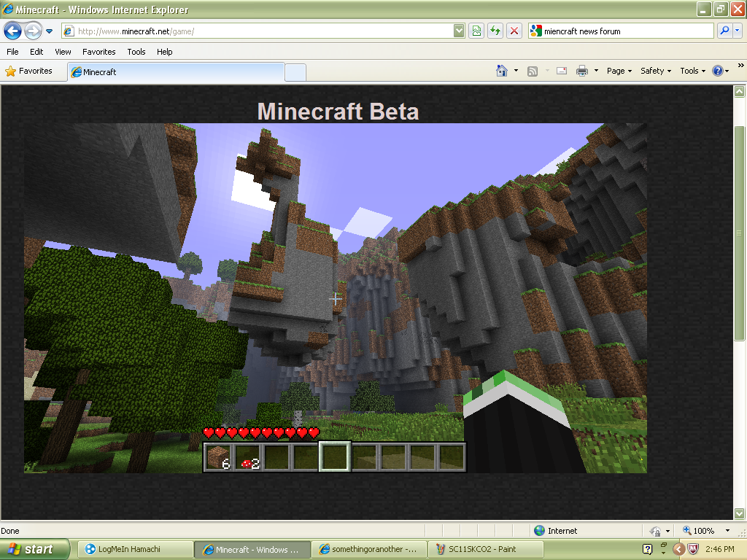
Task: Open the Page command bar dropdown
Action: pos(619,71)
